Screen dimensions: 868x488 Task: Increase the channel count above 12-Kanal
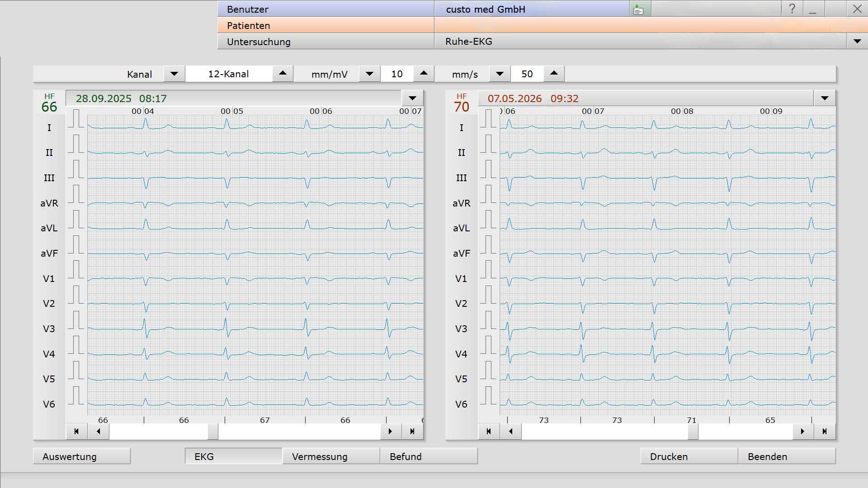point(283,74)
